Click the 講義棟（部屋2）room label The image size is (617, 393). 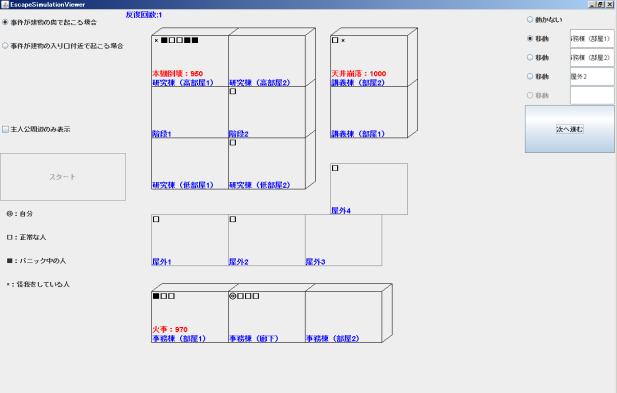(358, 83)
